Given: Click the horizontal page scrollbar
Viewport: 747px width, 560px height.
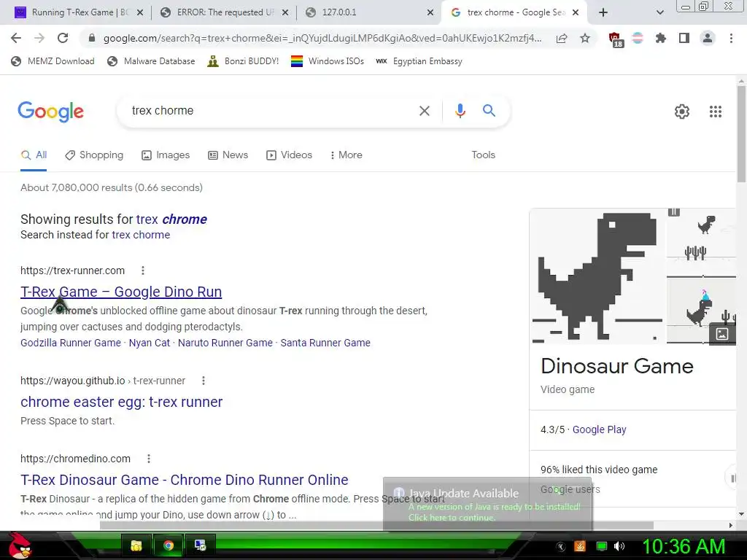Looking at the screenshot, I should [x=376, y=525].
